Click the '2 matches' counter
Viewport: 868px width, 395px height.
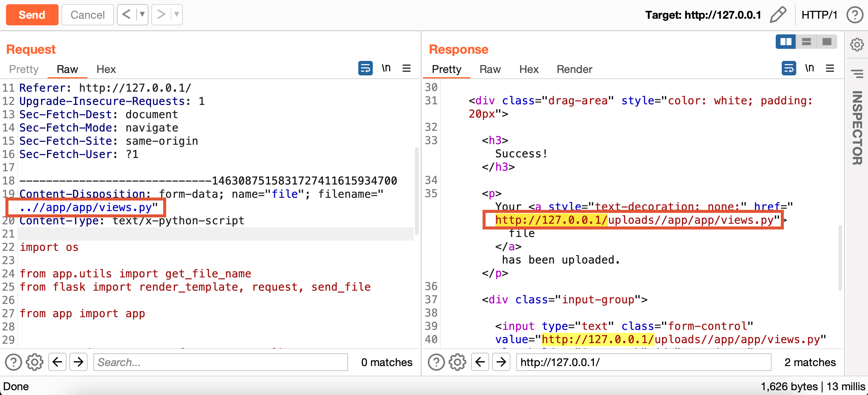810,362
